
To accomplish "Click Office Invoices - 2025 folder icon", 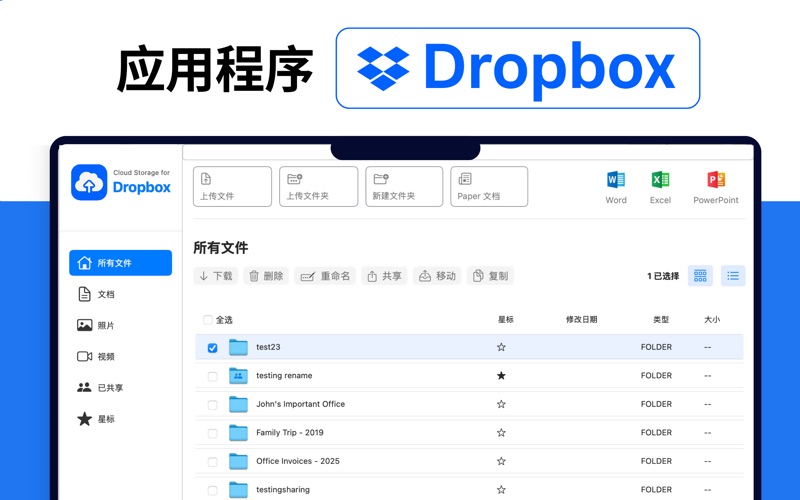I will pyautogui.click(x=238, y=461).
